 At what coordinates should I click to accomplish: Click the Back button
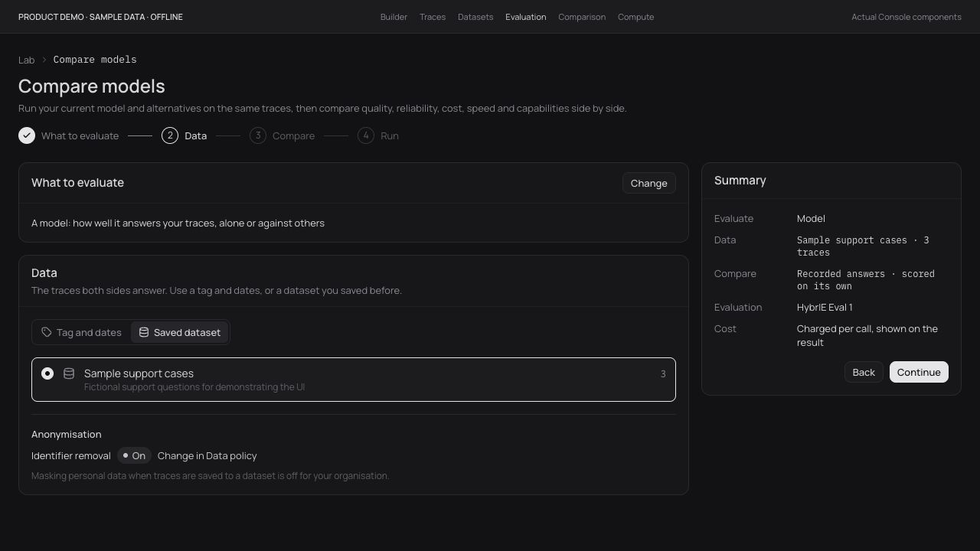[x=864, y=372]
